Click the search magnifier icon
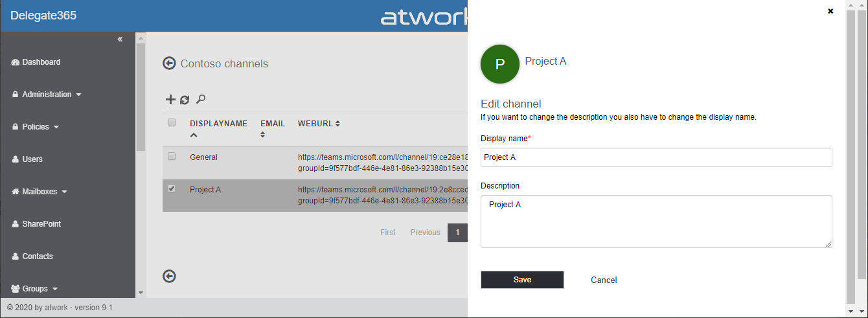Screen dimensions: 868x318 201,99
